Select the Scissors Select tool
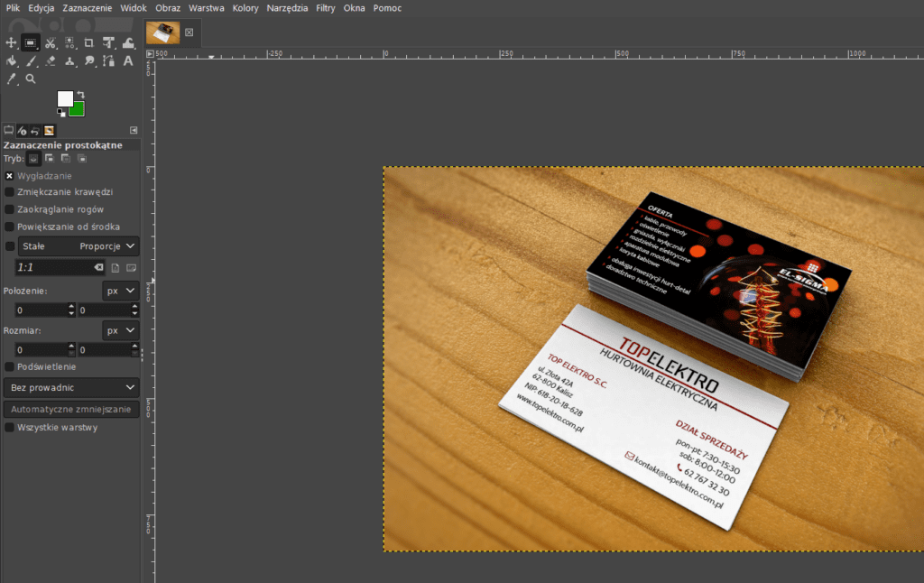The height and width of the screenshot is (583, 924). tap(51, 42)
